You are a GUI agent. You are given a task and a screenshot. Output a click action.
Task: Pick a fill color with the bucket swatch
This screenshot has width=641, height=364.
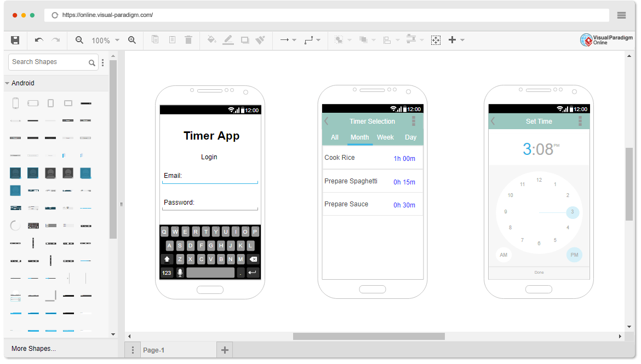[x=212, y=39]
